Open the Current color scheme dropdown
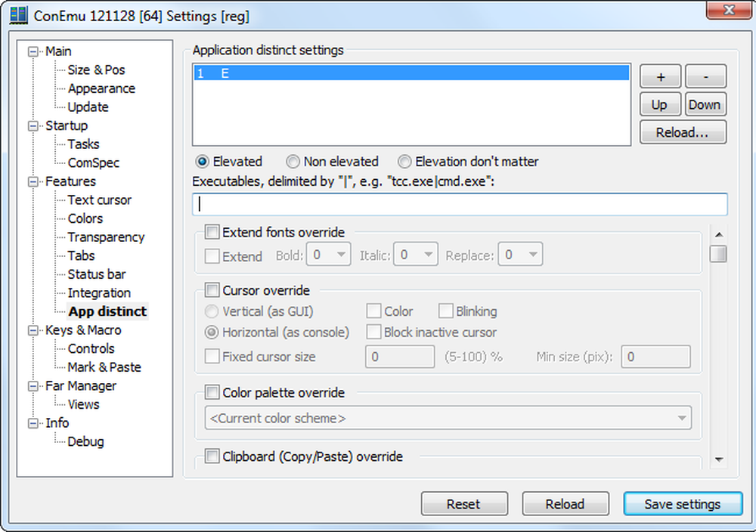This screenshot has width=756, height=532. coord(448,418)
